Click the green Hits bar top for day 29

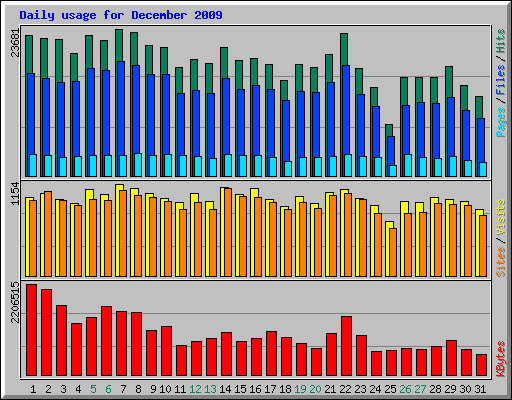(x=449, y=82)
